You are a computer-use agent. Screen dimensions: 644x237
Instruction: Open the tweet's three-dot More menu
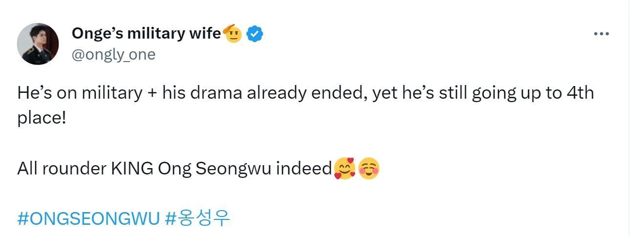(x=601, y=34)
